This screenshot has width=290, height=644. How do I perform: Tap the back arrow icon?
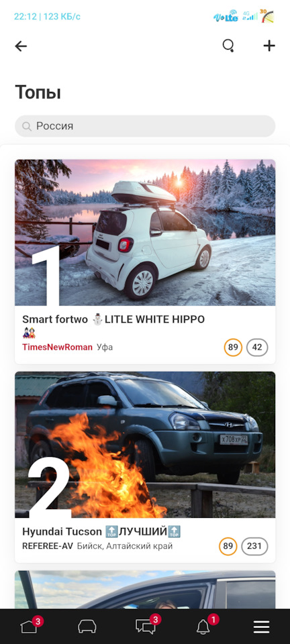[x=21, y=46]
